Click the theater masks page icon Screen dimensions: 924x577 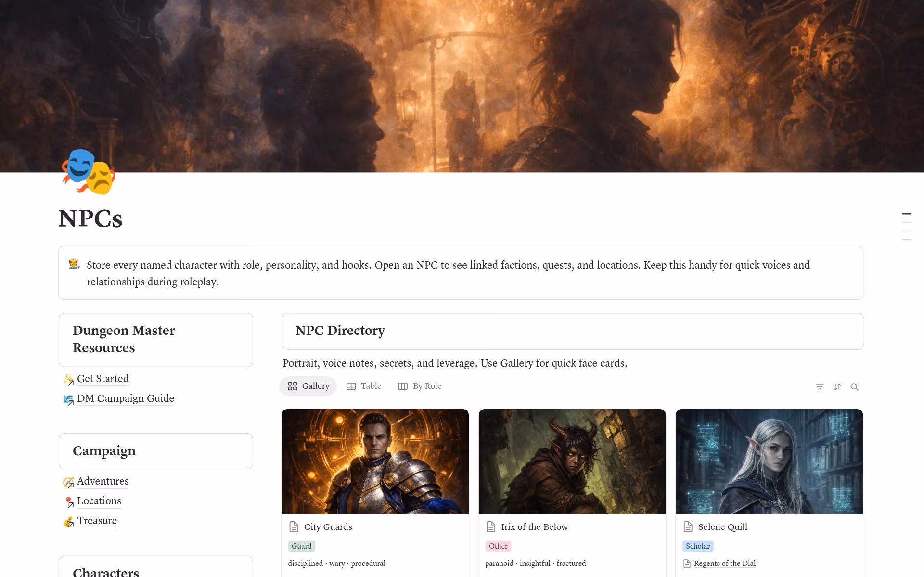89,172
